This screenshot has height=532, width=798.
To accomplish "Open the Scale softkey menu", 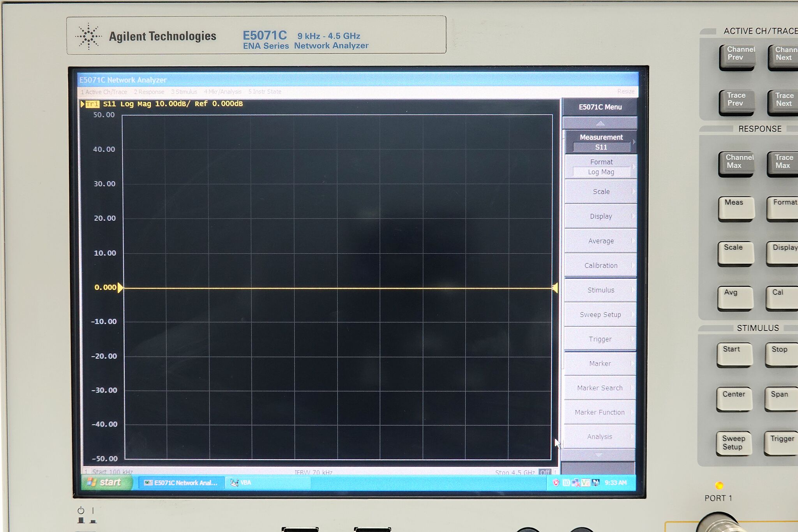I will 600,191.
